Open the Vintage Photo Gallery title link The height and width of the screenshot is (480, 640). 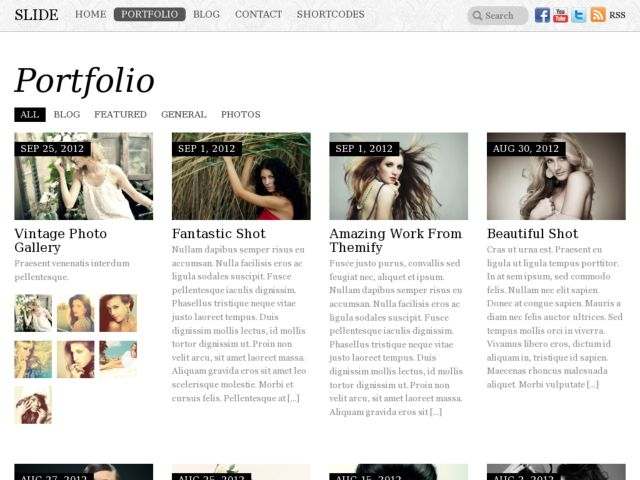[61, 240]
